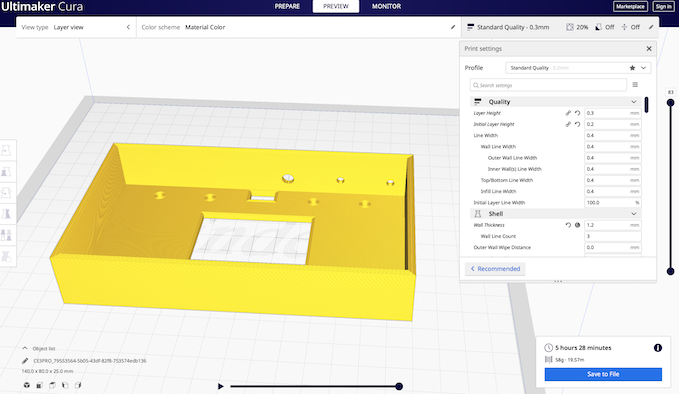Switch to left side view cube icon
Image resolution: width=679 pixels, height=394 pixels.
[65, 385]
